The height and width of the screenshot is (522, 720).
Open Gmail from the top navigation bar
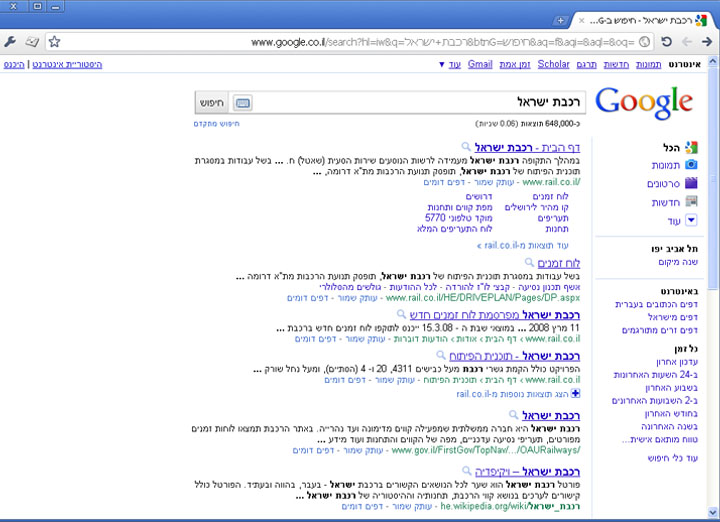click(480, 65)
